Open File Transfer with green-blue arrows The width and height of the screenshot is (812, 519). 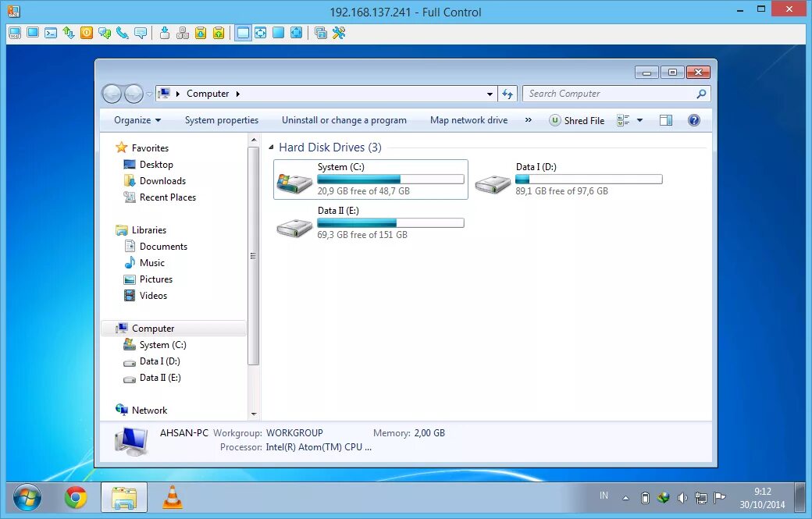pyautogui.click(x=69, y=33)
